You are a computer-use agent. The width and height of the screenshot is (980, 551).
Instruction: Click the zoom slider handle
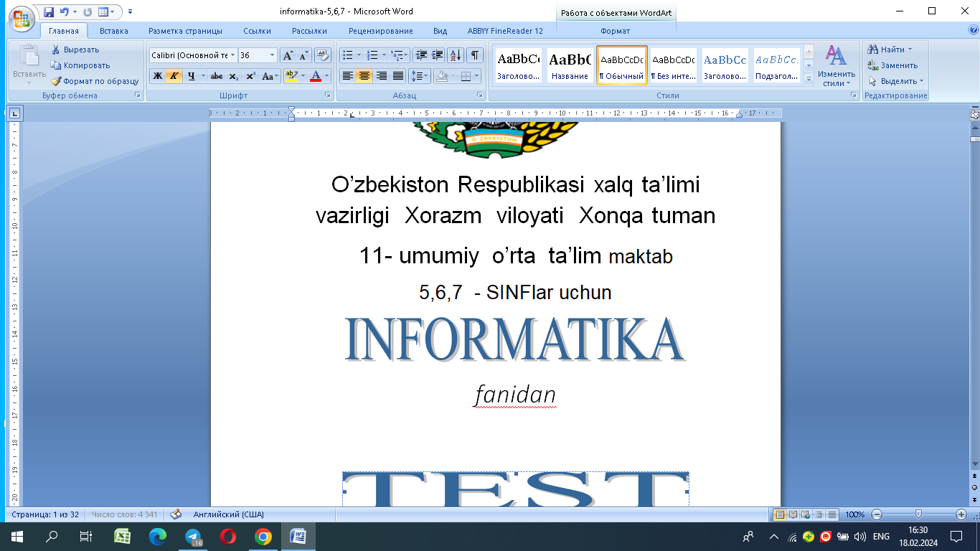pos(918,514)
